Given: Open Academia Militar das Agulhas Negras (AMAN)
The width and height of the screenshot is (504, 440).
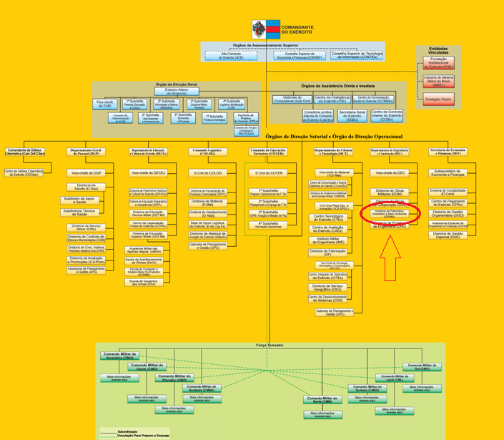Looking at the screenshot, I should tap(144, 250).
